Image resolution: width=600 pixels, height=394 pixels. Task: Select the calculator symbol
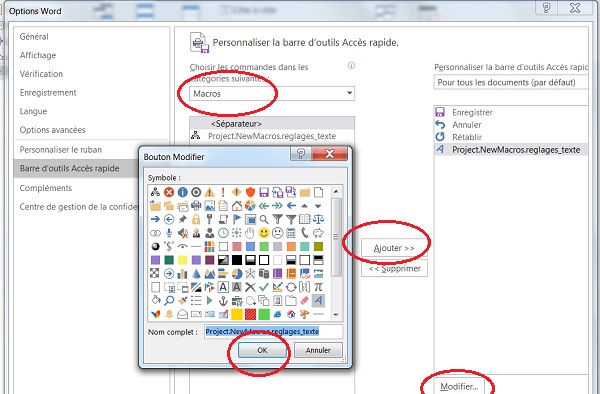[x=291, y=233]
